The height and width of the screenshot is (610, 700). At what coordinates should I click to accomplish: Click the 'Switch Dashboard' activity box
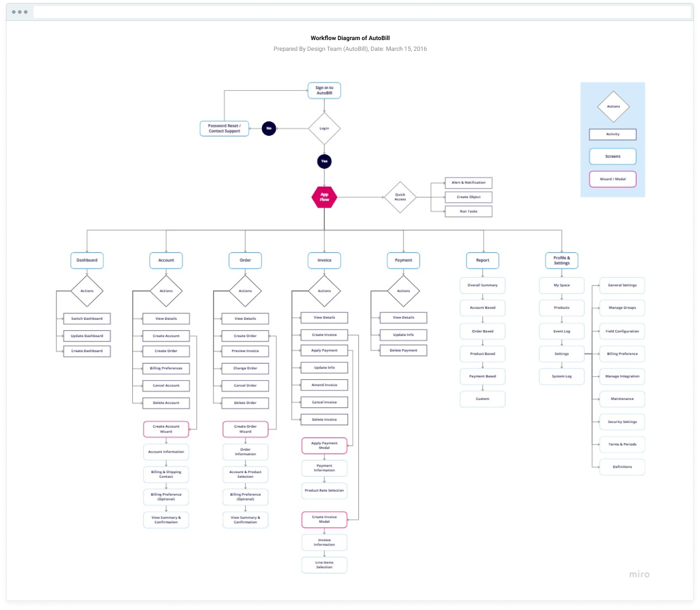tap(87, 319)
